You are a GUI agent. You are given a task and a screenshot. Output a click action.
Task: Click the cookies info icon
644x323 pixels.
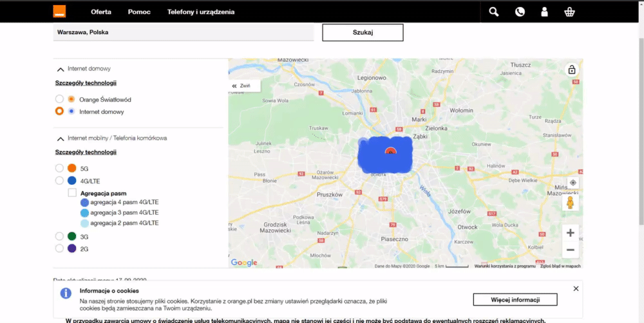(66, 293)
